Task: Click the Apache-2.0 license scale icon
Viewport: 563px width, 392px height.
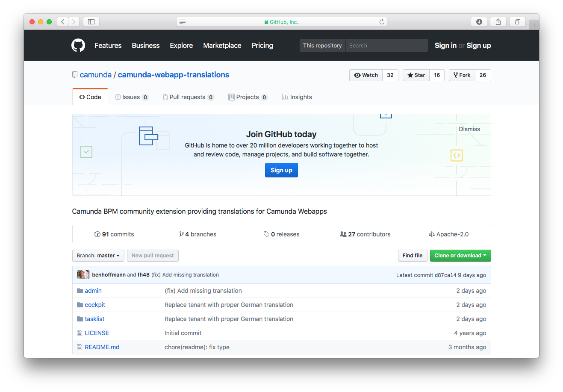Action: click(432, 234)
